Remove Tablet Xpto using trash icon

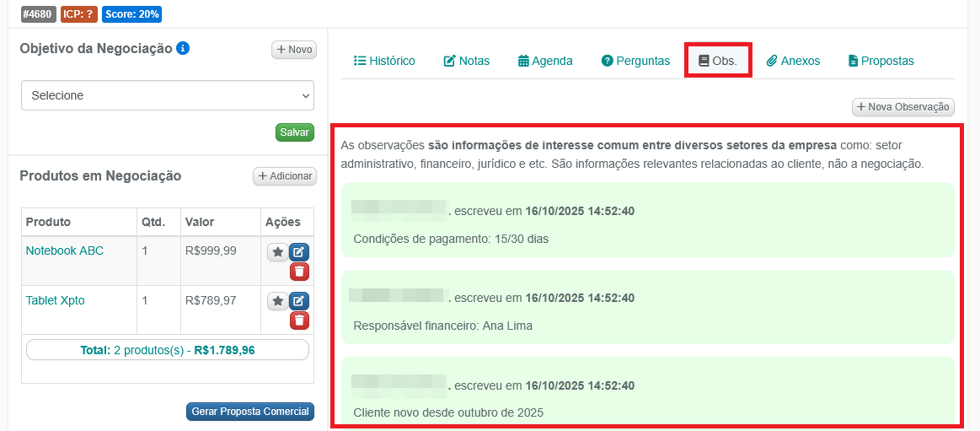299,321
